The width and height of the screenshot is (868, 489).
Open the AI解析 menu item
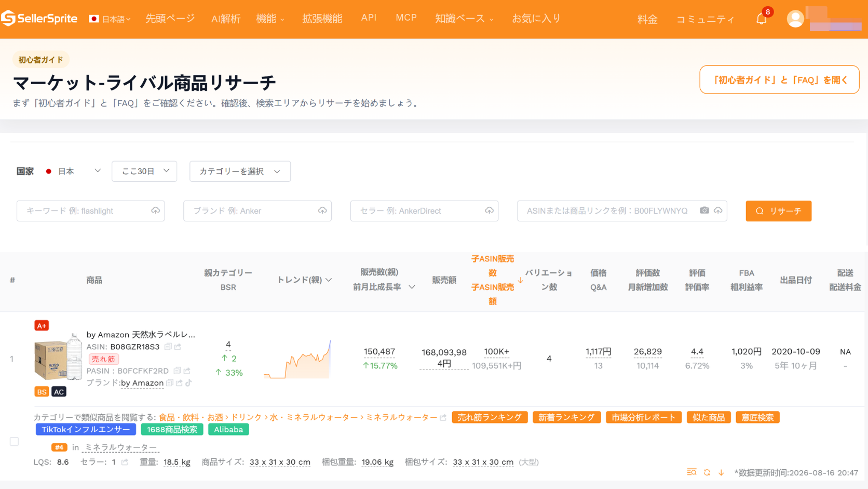(226, 19)
